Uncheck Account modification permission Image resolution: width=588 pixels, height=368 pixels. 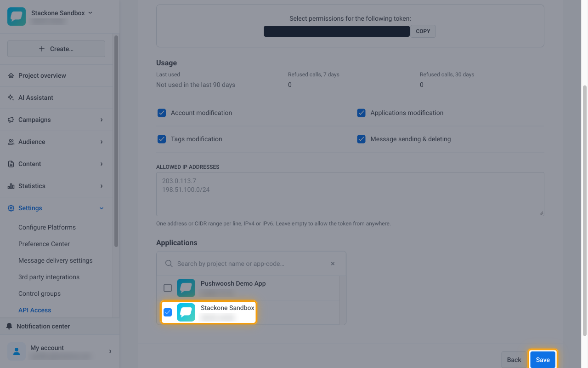click(x=162, y=113)
